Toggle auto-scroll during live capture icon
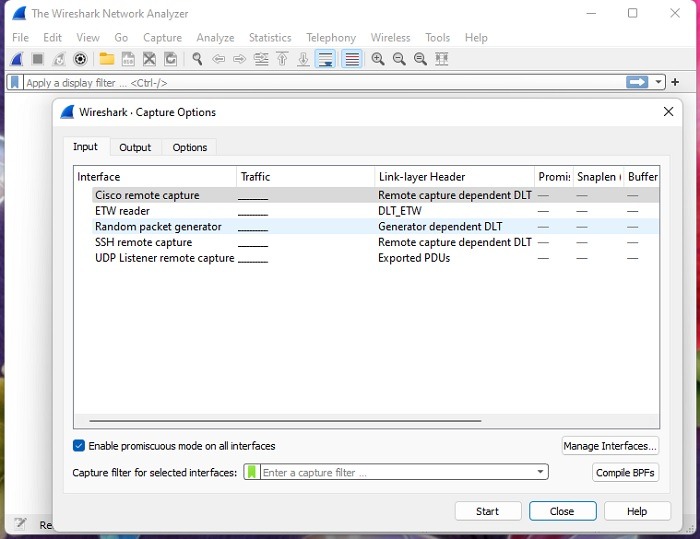Viewport: 700px width, 539px height. [325, 59]
